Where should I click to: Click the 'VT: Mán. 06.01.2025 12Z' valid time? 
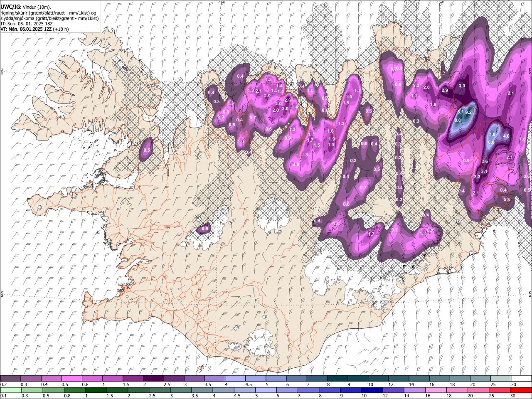[26, 29]
